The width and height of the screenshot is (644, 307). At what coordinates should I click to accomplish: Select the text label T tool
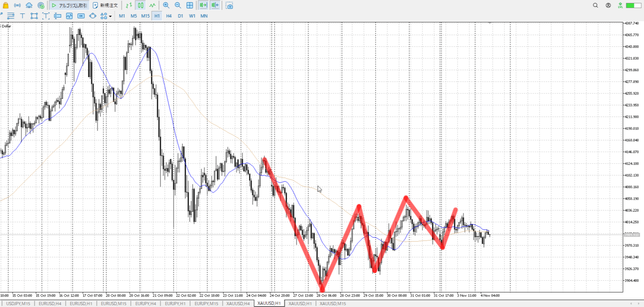point(22,16)
